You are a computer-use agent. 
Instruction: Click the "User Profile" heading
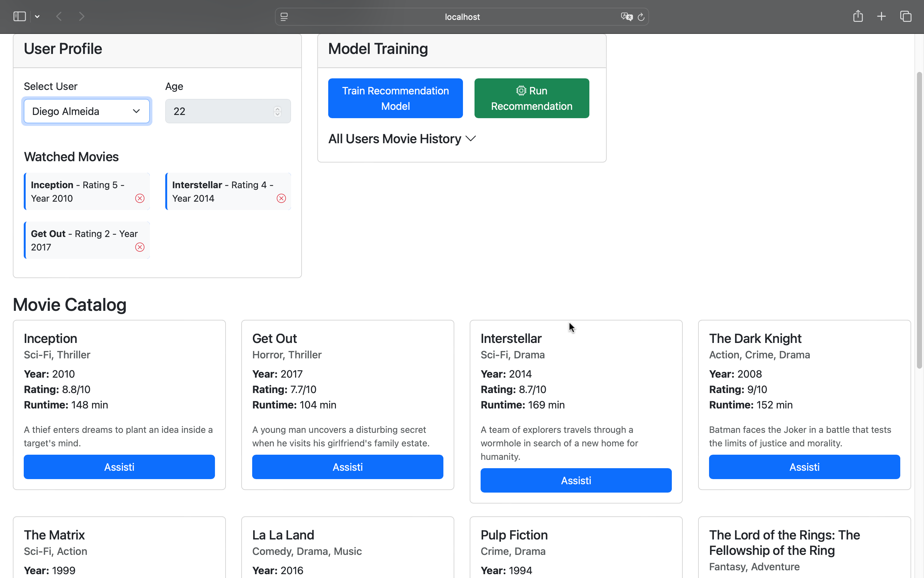[63, 49]
